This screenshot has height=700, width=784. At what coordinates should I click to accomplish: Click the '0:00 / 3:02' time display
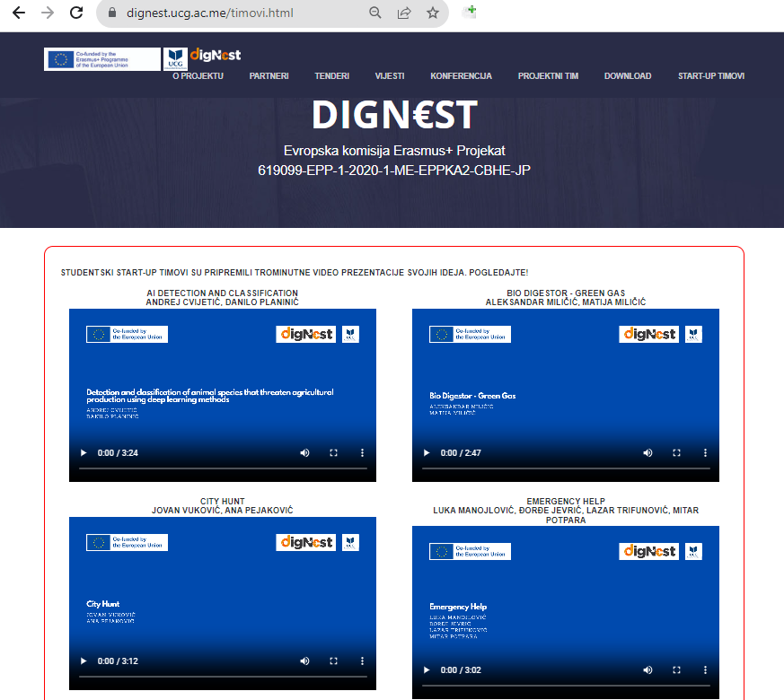[x=461, y=670]
